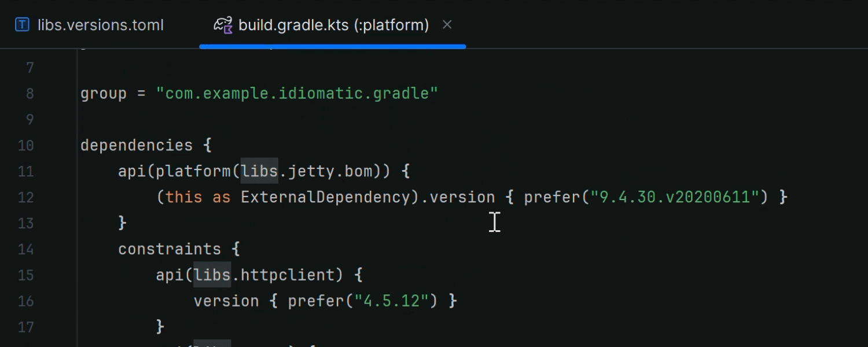Place cursor in "com.example.idiomatic.gradle" string
Screen dimensions: 868x347
click(x=297, y=94)
